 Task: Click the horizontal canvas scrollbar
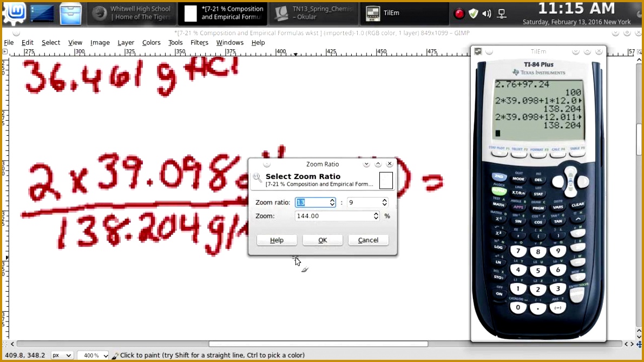click(318, 344)
